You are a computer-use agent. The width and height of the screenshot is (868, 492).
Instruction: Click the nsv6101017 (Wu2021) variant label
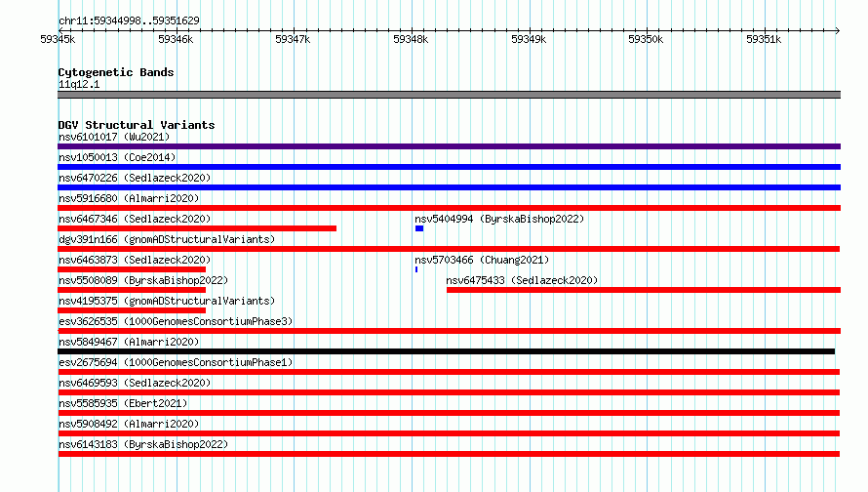(x=114, y=137)
